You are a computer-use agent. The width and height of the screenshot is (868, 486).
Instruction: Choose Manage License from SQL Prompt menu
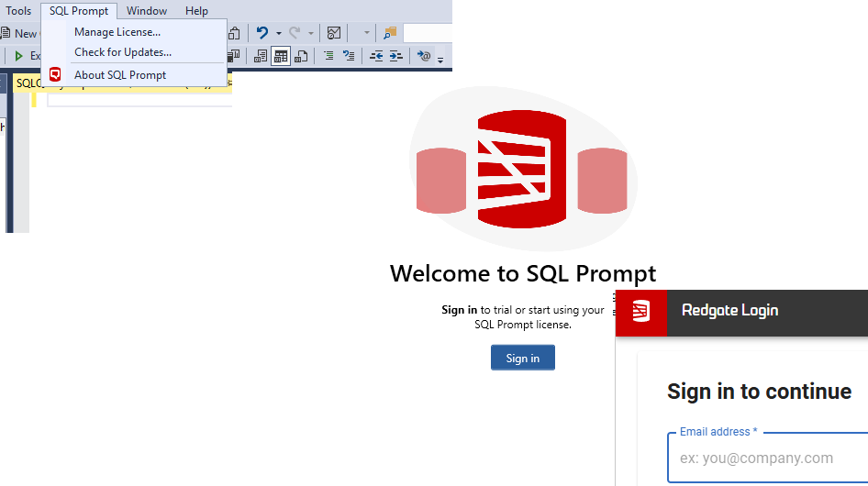click(x=117, y=32)
